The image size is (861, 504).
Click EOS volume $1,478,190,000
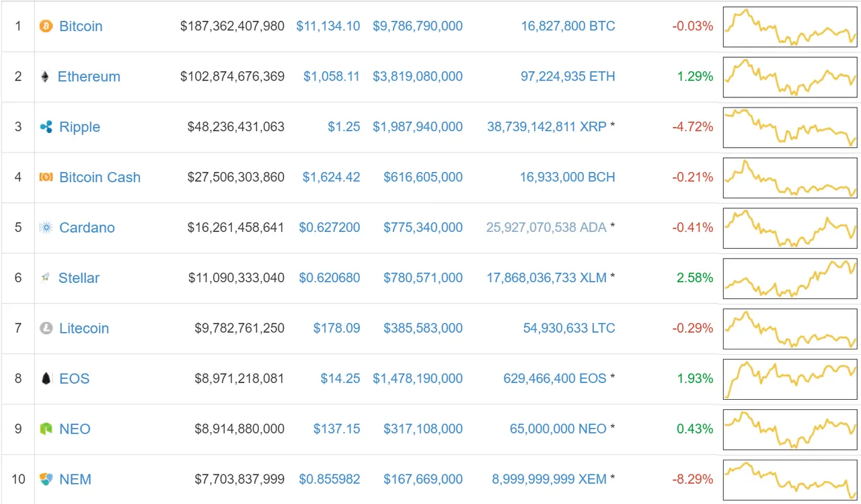[x=418, y=379]
